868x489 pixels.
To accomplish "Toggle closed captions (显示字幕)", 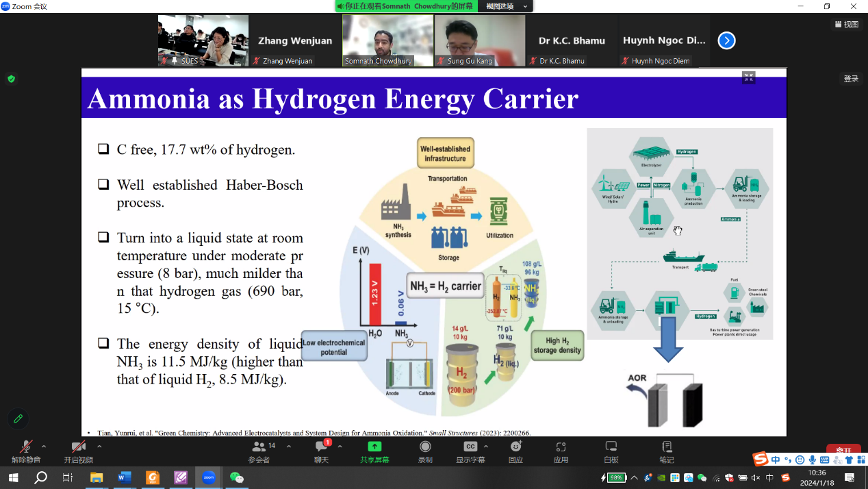I will tap(470, 450).
